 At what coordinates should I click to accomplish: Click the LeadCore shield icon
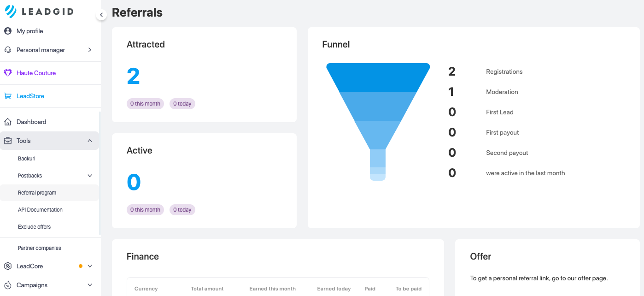(x=7, y=266)
